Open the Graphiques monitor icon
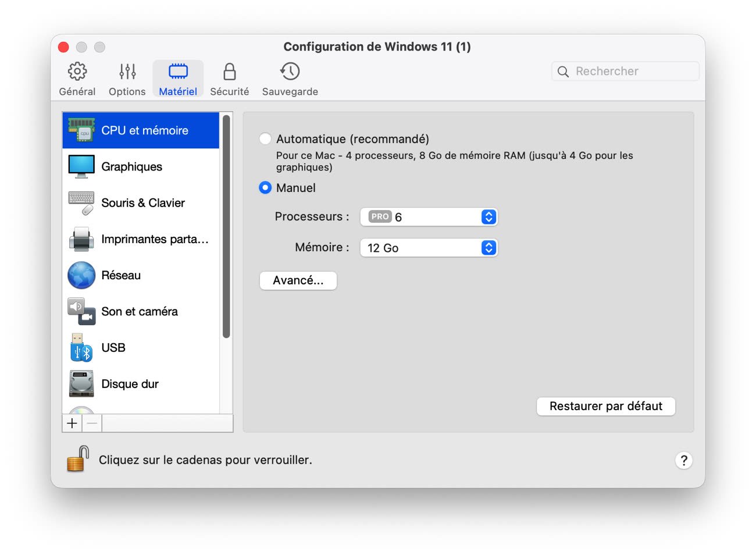This screenshot has height=555, width=756. [81, 166]
